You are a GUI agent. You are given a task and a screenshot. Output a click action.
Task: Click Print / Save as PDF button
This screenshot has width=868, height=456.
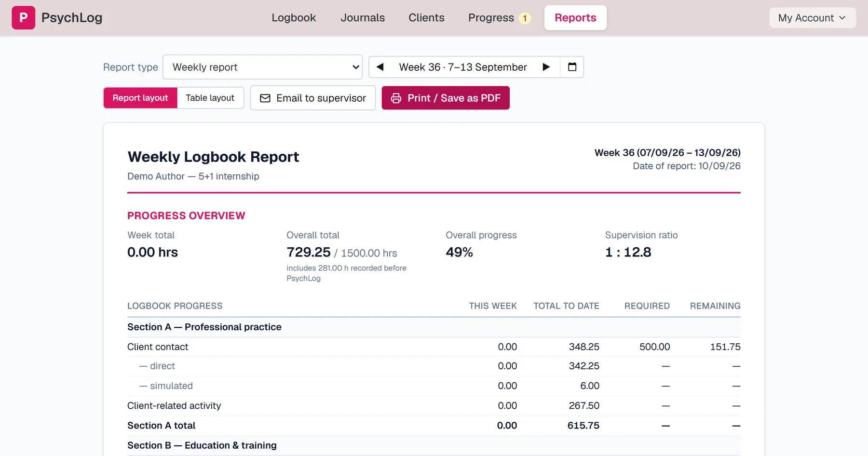[x=446, y=98]
